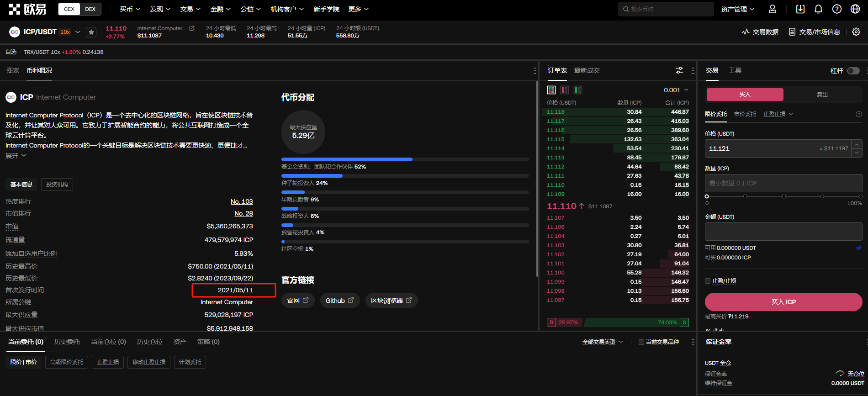The height and width of the screenshot is (396, 868).
Task: Open 官网 official website link
Action: [298, 301]
